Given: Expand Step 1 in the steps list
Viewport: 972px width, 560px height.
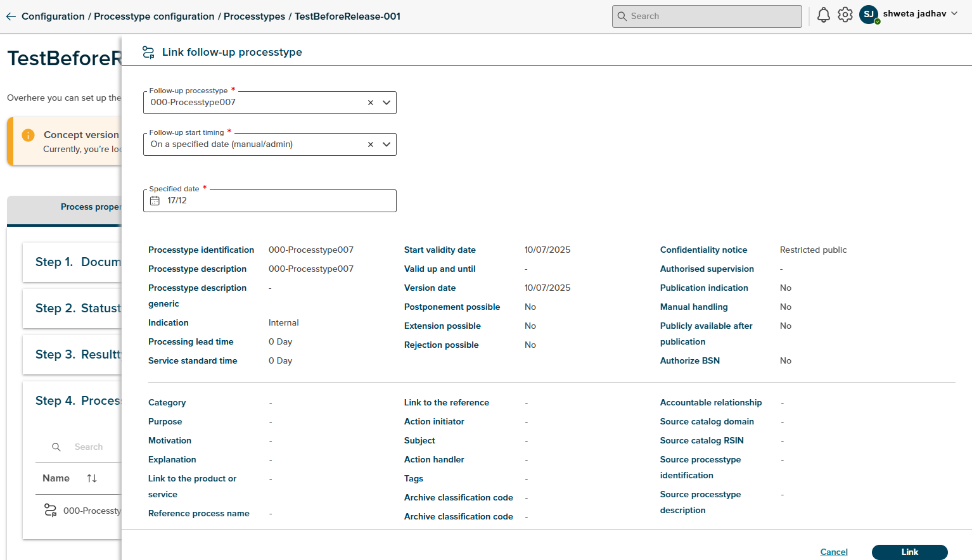Looking at the screenshot, I should [77, 262].
